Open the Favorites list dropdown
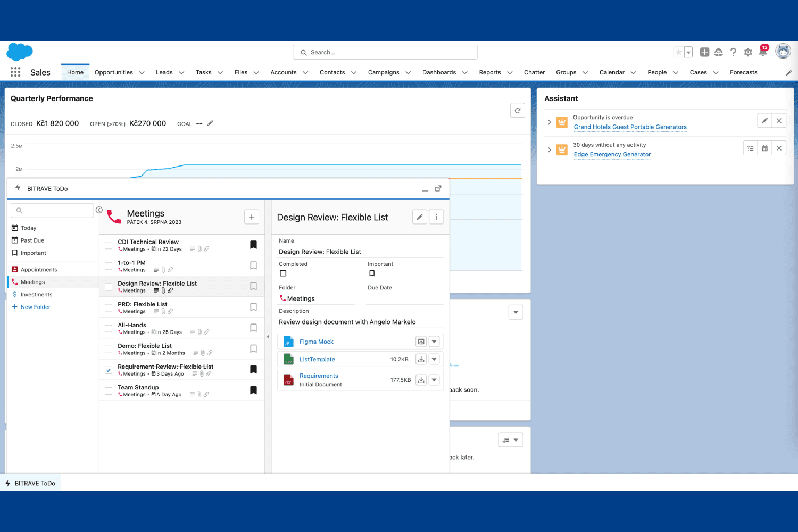The width and height of the screenshot is (798, 532). (688, 52)
